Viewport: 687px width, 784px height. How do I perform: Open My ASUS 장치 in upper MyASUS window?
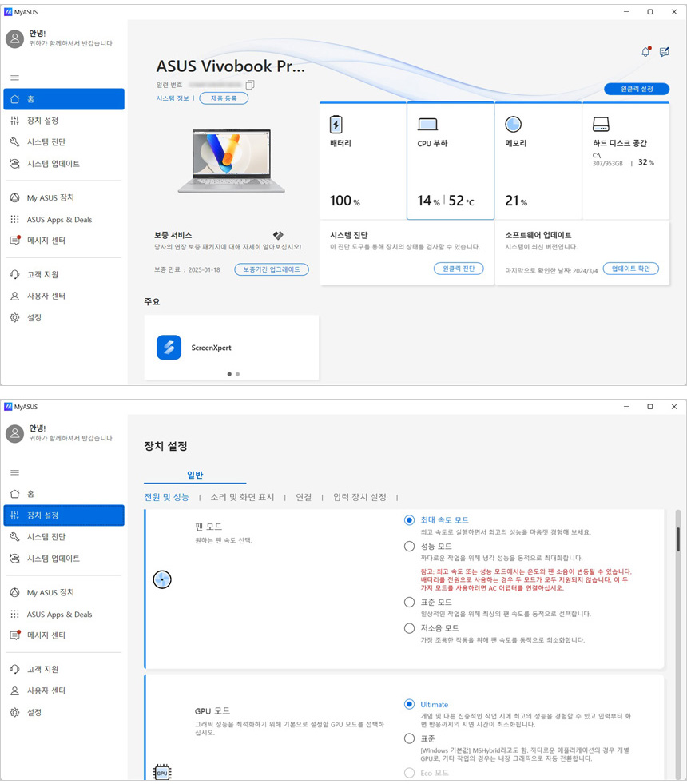(x=64, y=197)
